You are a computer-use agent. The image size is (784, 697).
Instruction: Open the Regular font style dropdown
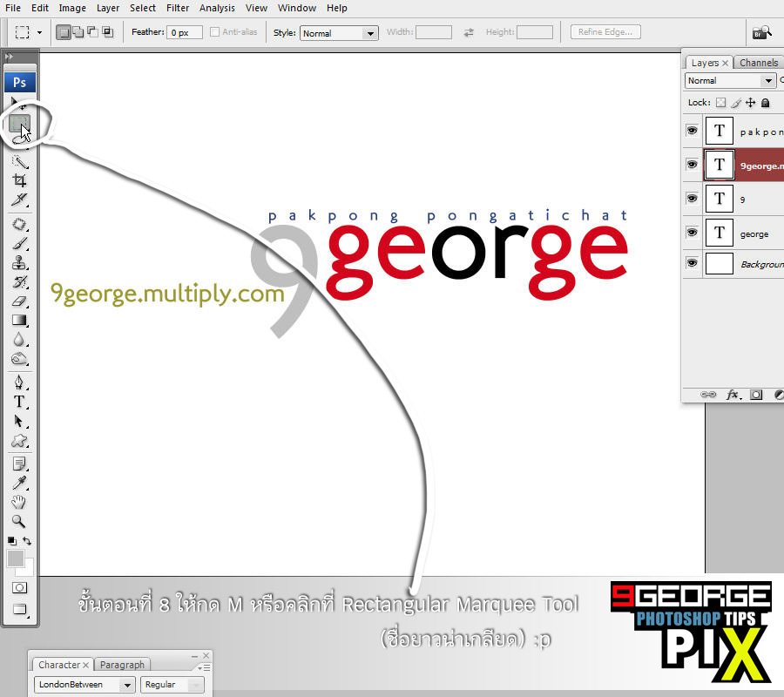pyautogui.click(x=172, y=685)
